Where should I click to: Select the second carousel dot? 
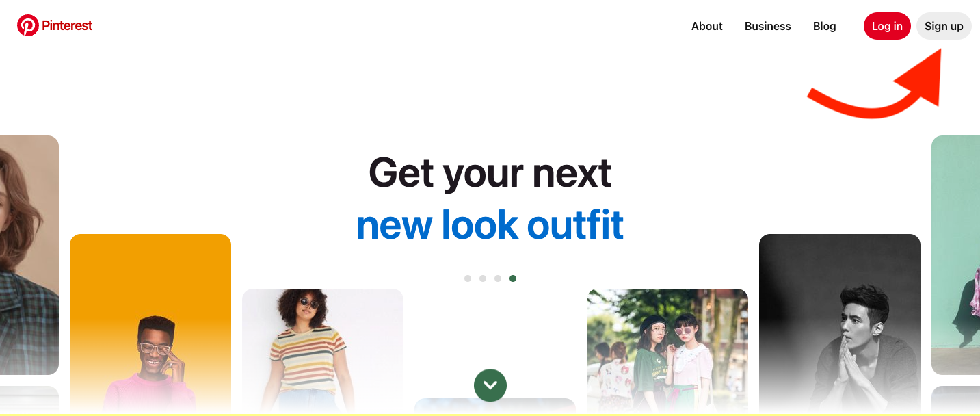483,278
